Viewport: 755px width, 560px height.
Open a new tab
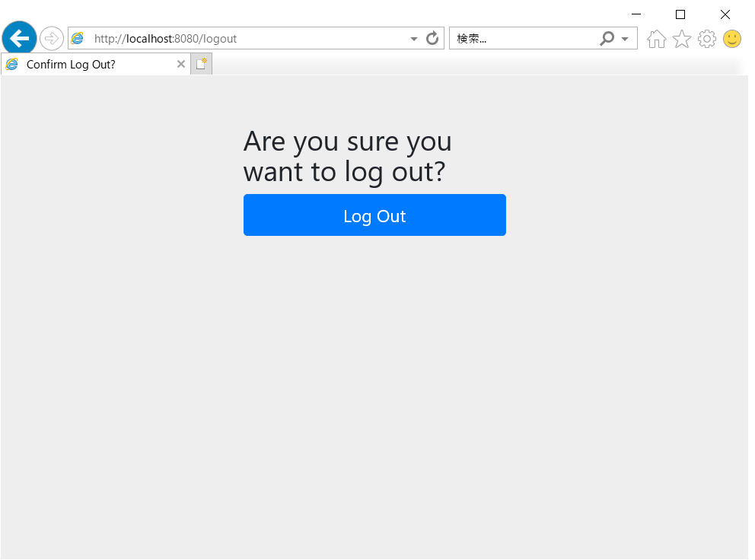click(201, 64)
